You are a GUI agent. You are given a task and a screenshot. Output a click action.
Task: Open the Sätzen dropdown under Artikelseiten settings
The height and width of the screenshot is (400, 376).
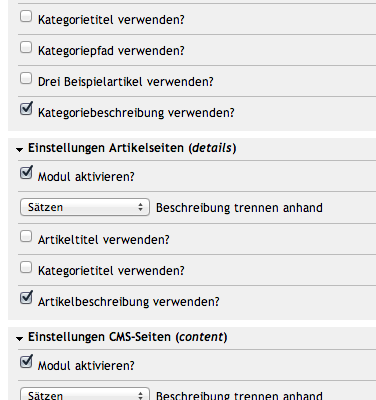point(85,207)
